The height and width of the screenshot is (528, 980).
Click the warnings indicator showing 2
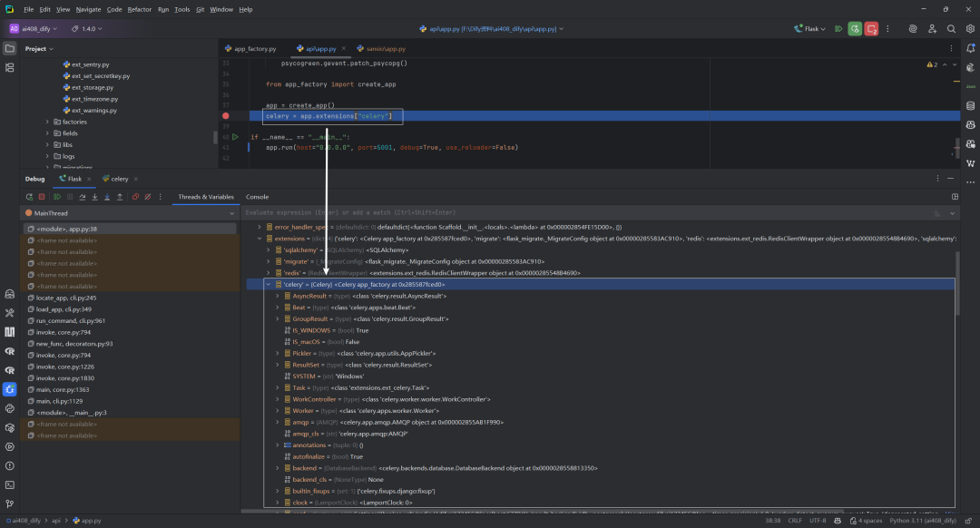tap(932, 64)
